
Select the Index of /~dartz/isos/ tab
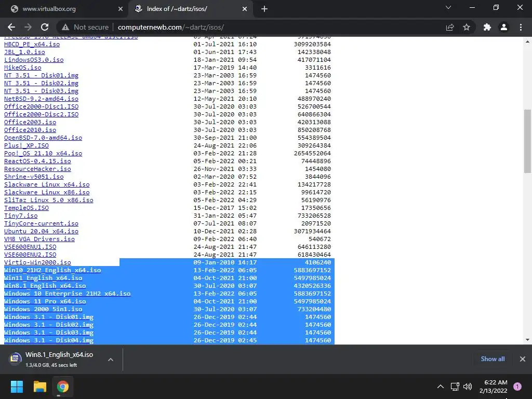coord(190,9)
